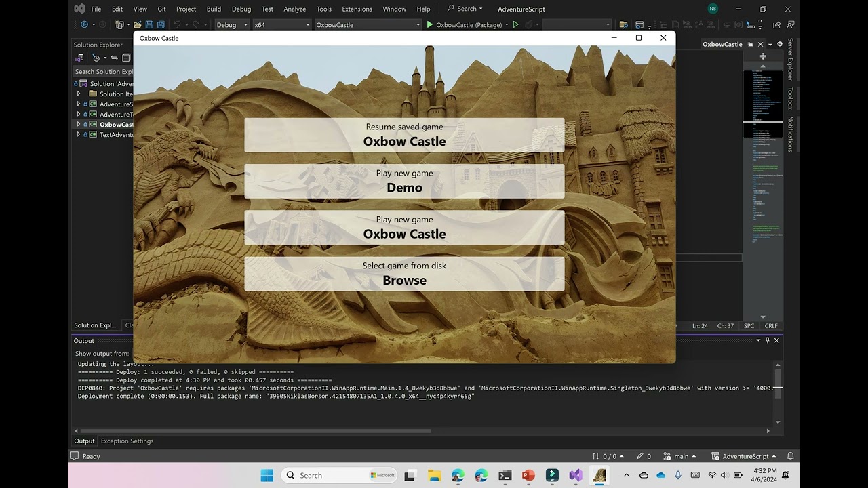868x488 pixels.
Task: Switch to the Exception Settings tab
Action: (x=127, y=441)
